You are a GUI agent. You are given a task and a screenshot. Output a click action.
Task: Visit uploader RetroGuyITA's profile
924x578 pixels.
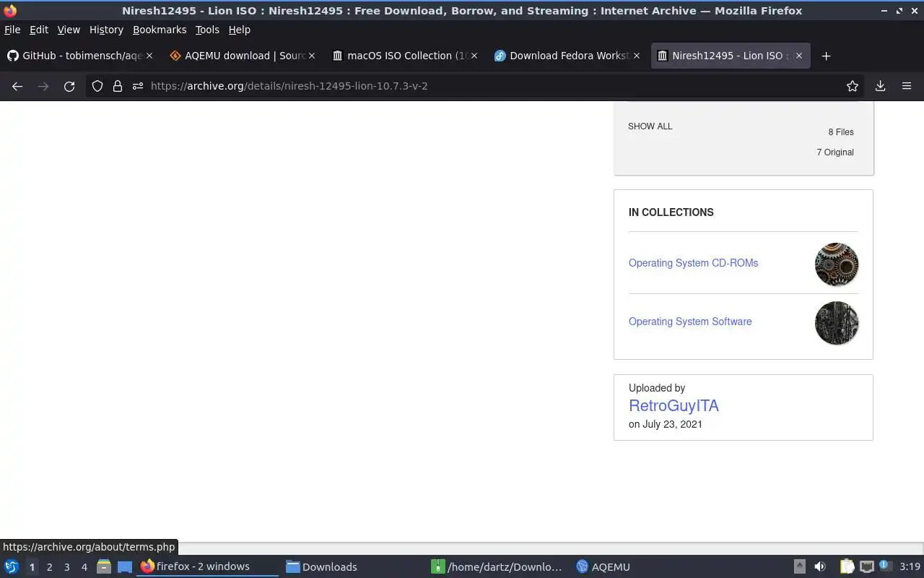point(674,406)
